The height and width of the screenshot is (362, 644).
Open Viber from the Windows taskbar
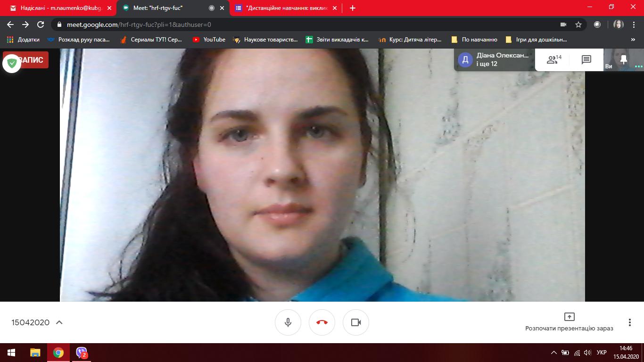82,353
